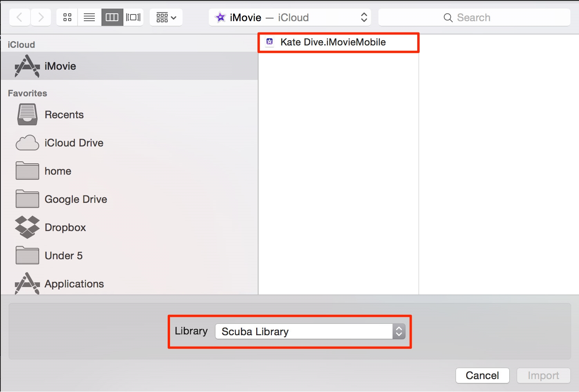Open the Scuba Library dropdown

[310, 332]
